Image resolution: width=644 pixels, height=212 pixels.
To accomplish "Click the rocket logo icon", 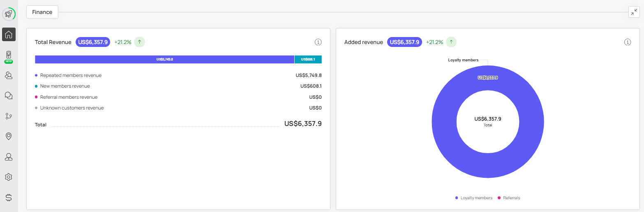I will click(x=9, y=14).
